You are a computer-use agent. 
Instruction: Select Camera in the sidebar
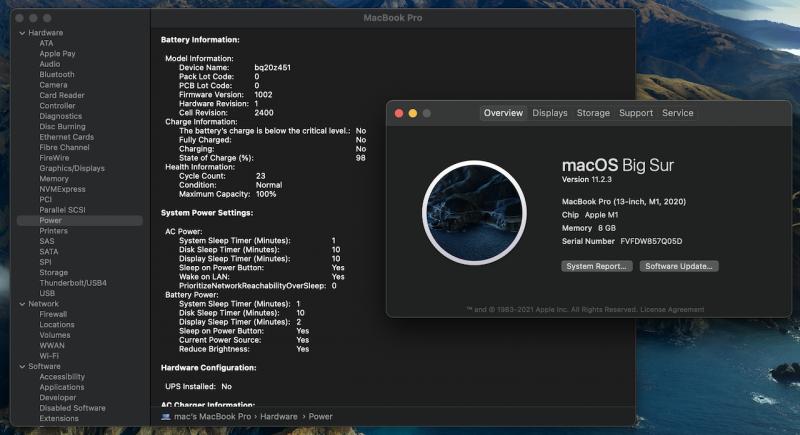pyautogui.click(x=53, y=85)
